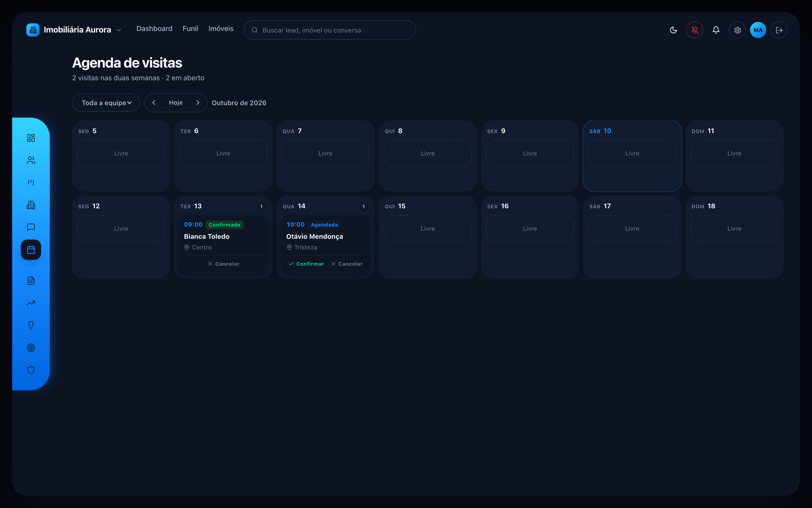This screenshot has height=508, width=812.
Task: Select the calendar agenda icon in sidebar
Action: point(31,250)
